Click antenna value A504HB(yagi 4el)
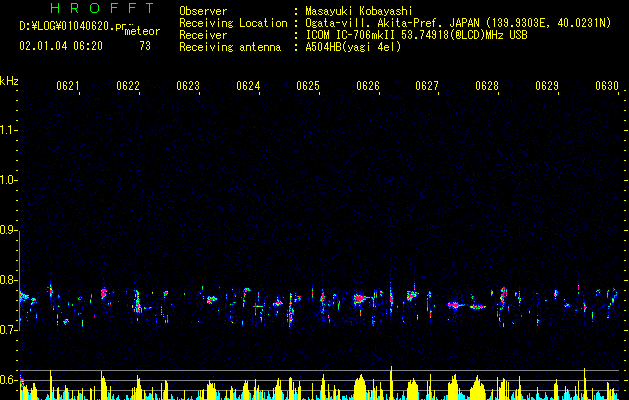 pos(353,47)
